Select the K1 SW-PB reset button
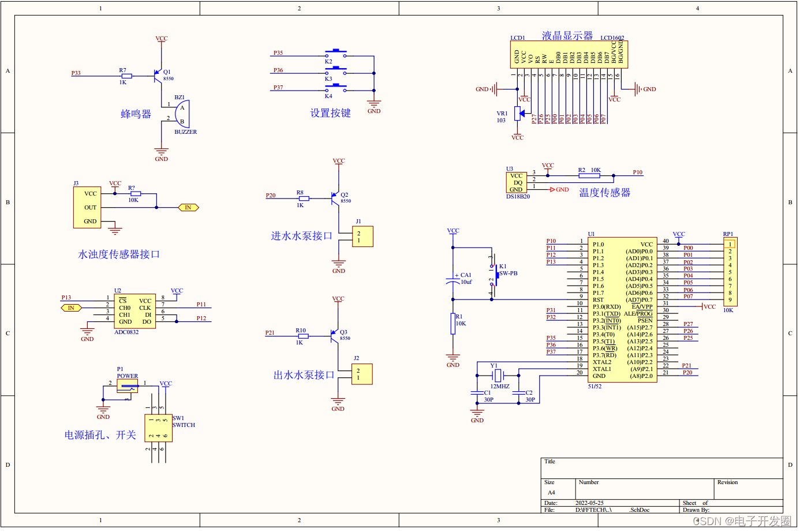800x532 pixels. tap(495, 275)
